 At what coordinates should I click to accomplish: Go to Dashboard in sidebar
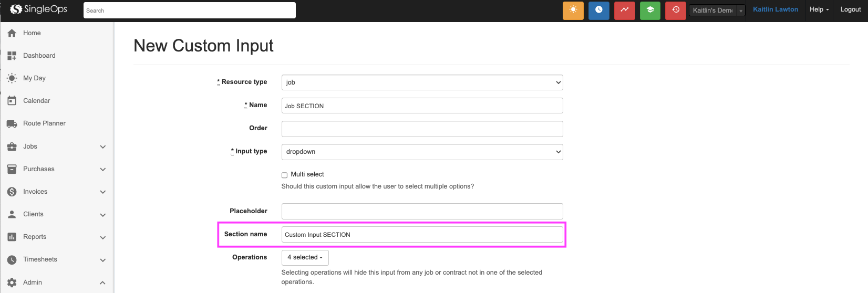[x=39, y=56]
